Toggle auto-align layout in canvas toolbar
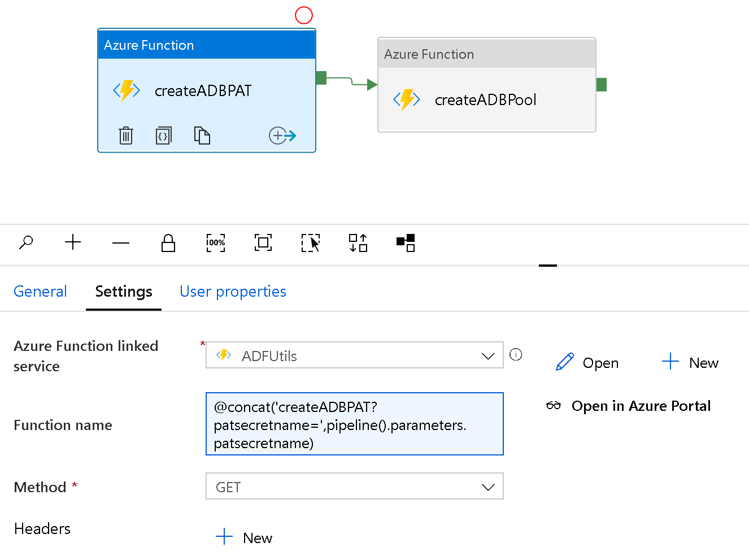This screenshot has width=749, height=560. click(x=358, y=243)
